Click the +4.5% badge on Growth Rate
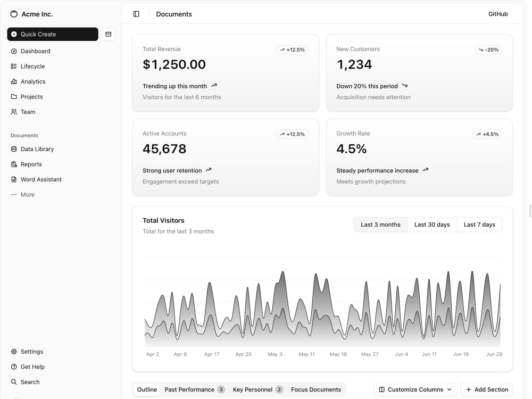Viewport: 532px width, 399px height. click(x=487, y=135)
